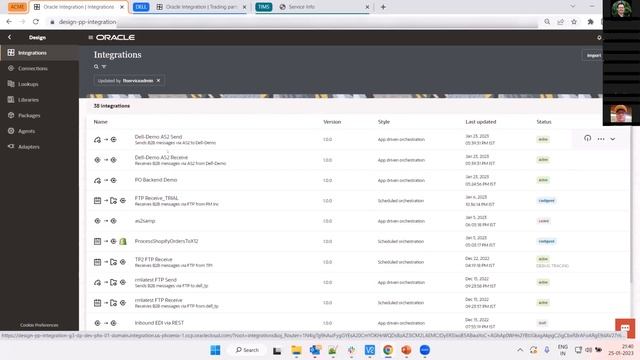Viewport: 640px width, 360px height.
Task: Open the ProcessShopifyOrdersToX12 integration
Action: point(167,241)
